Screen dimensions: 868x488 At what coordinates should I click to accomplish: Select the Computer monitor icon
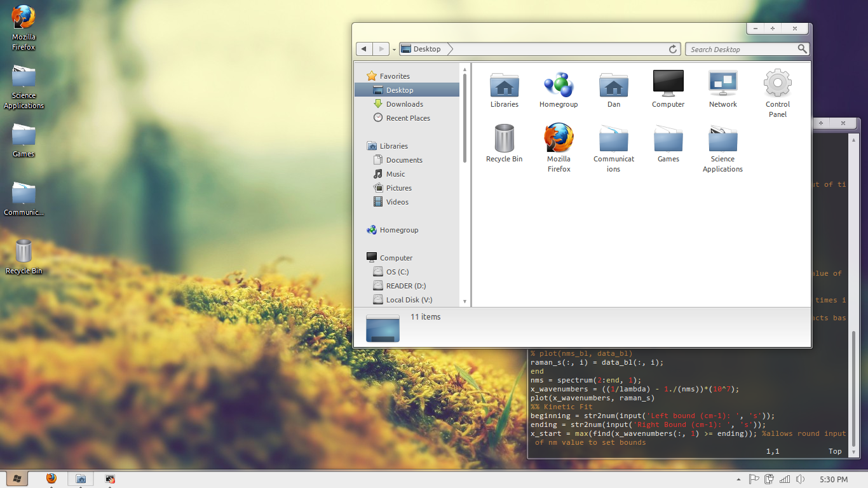pos(668,85)
